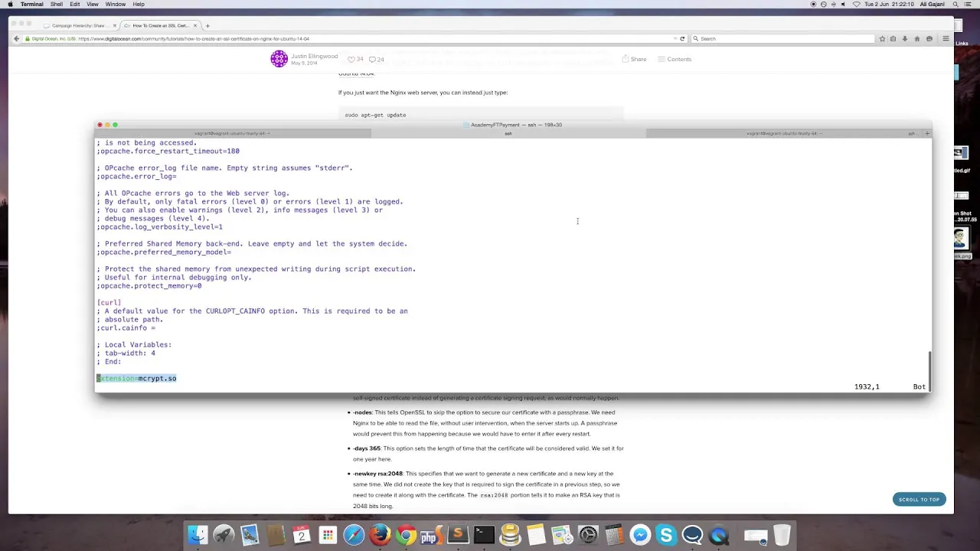Viewport: 980px width, 551px height.
Task: Open Terminal icon in the Dock
Action: tap(484, 535)
